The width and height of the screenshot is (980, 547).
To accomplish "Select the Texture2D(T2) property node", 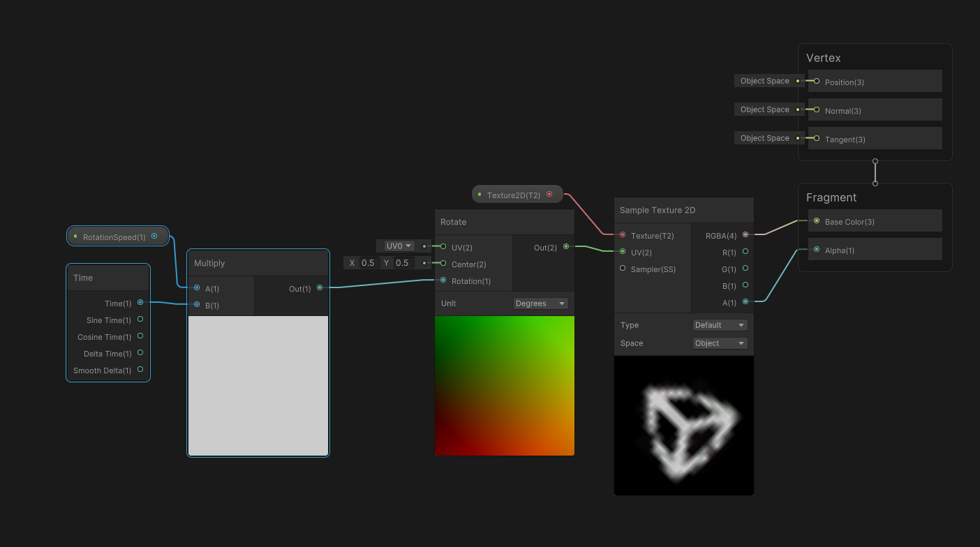I will 517,195.
